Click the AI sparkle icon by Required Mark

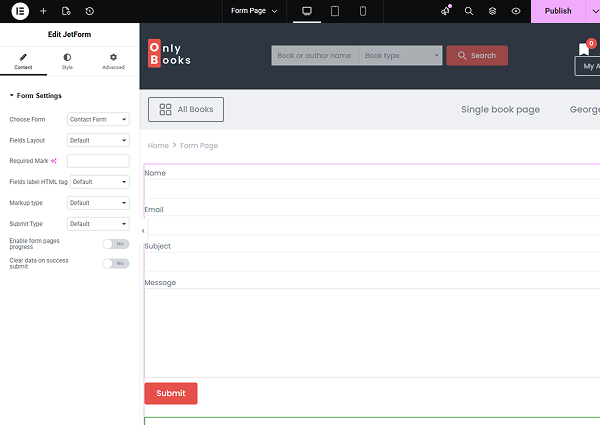tap(54, 161)
